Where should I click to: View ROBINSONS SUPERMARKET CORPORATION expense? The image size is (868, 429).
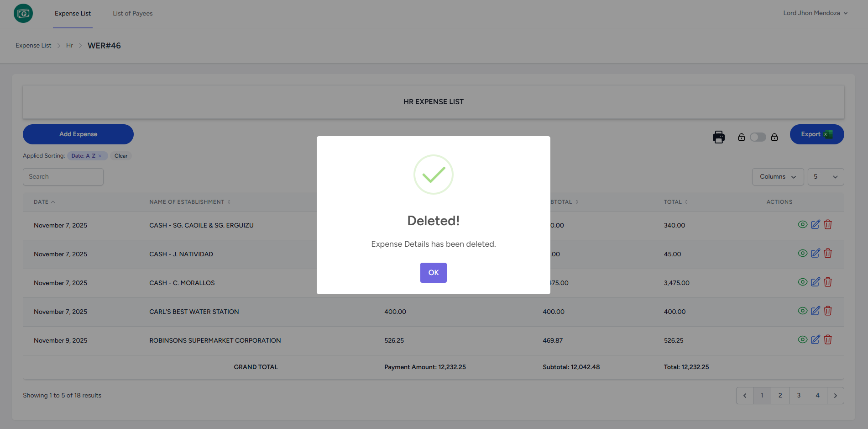[x=803, y=339]
